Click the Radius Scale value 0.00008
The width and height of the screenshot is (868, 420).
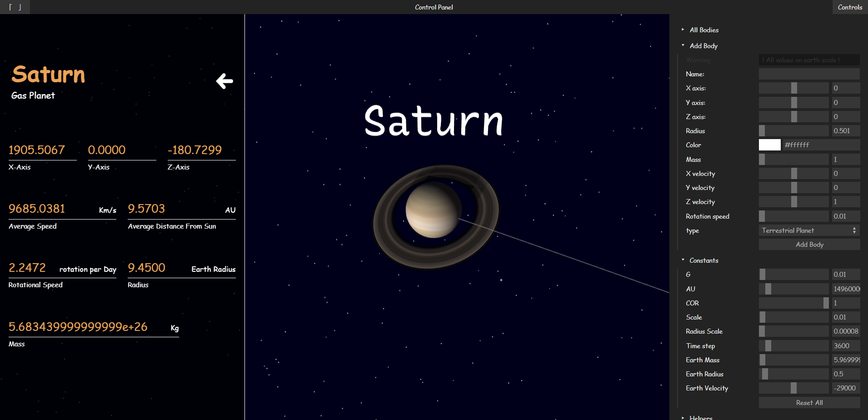(846, 331)
